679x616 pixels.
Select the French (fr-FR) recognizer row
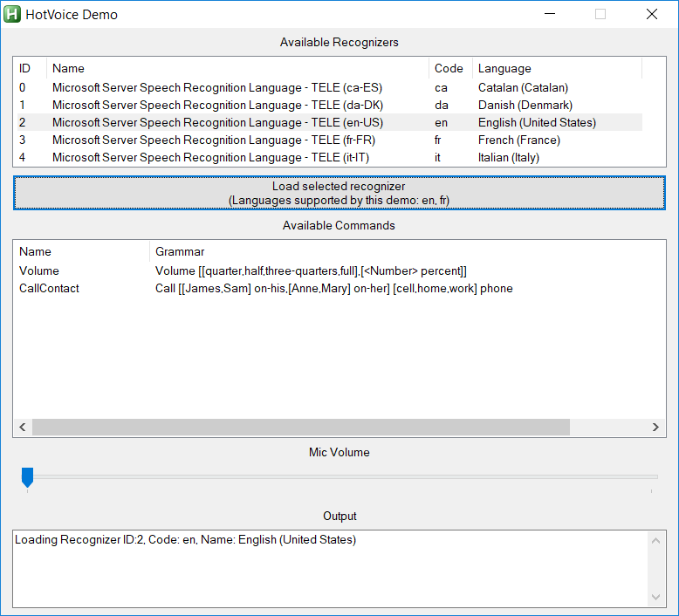point(330,140)
